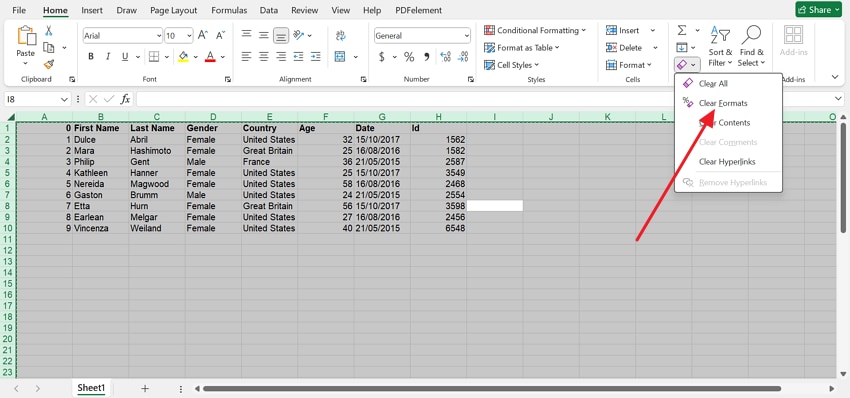
Task: Click the Accounting dollar format icon
Action: (382, 56)
